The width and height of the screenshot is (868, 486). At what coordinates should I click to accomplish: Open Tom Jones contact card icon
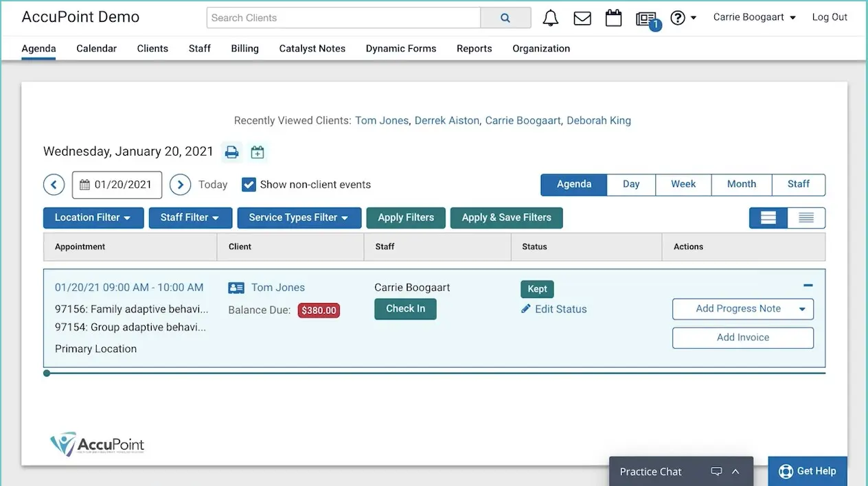[236, 287]
